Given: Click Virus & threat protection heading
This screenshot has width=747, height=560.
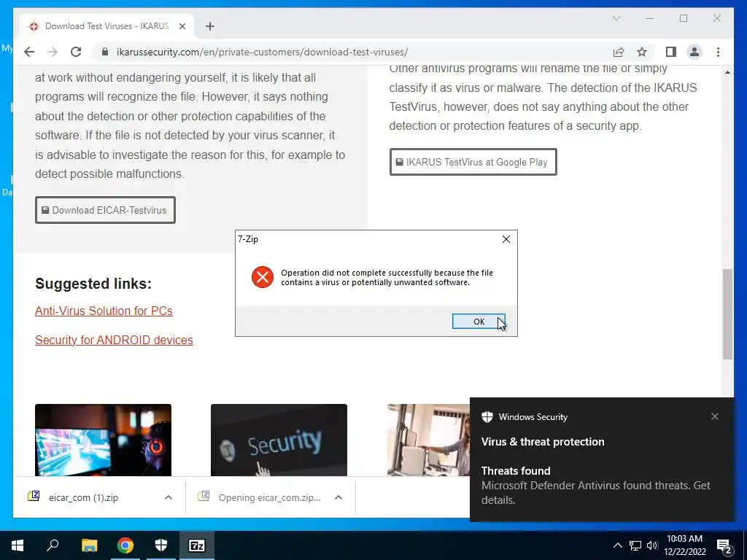Looking at the screenshot, I should [x=543, y=442].
